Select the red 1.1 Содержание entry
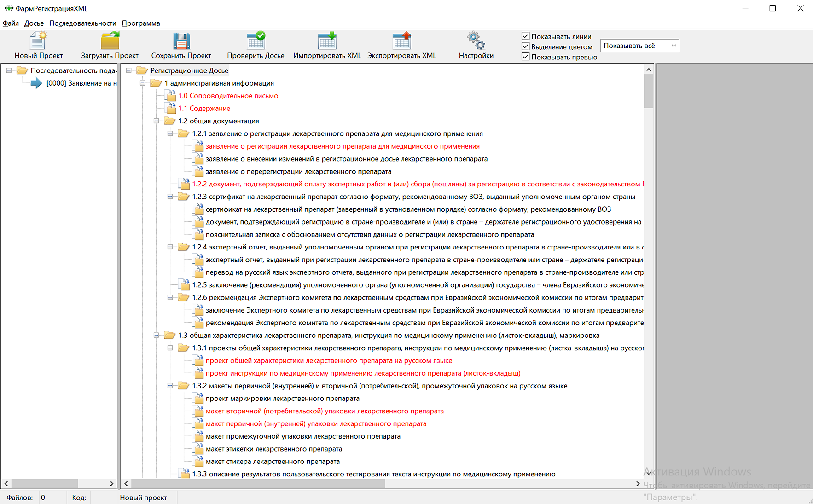The height and width of the screenshot is (504, 813). point(204,109)
